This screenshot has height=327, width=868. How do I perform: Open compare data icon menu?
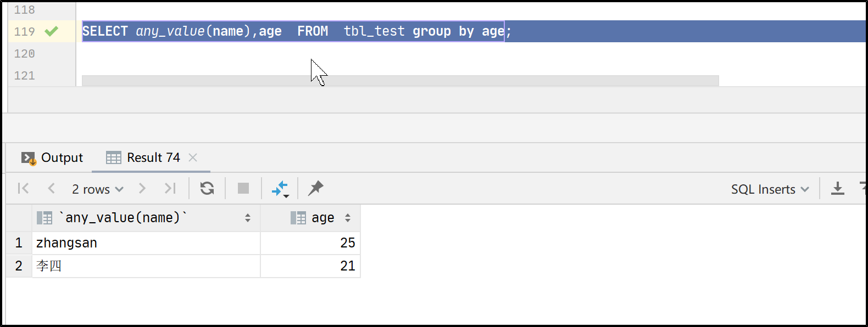pyautogui.click(x=280, y=189)
